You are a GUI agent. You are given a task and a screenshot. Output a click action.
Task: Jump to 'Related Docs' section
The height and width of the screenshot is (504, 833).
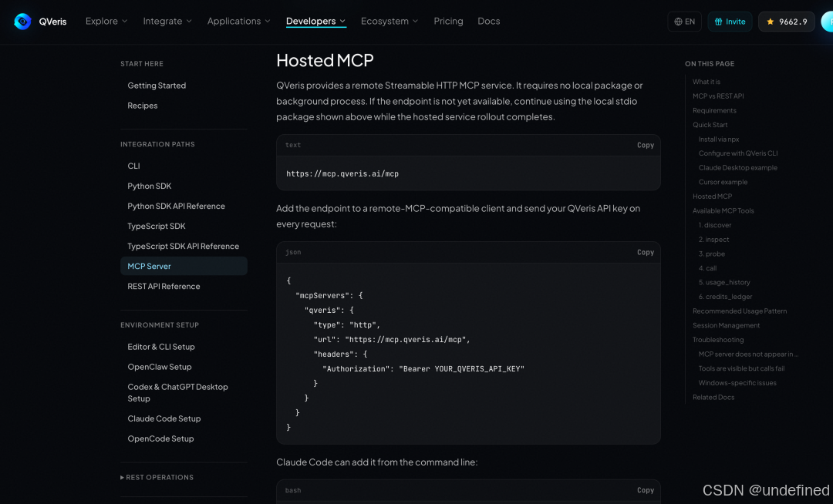pos(713,397)
